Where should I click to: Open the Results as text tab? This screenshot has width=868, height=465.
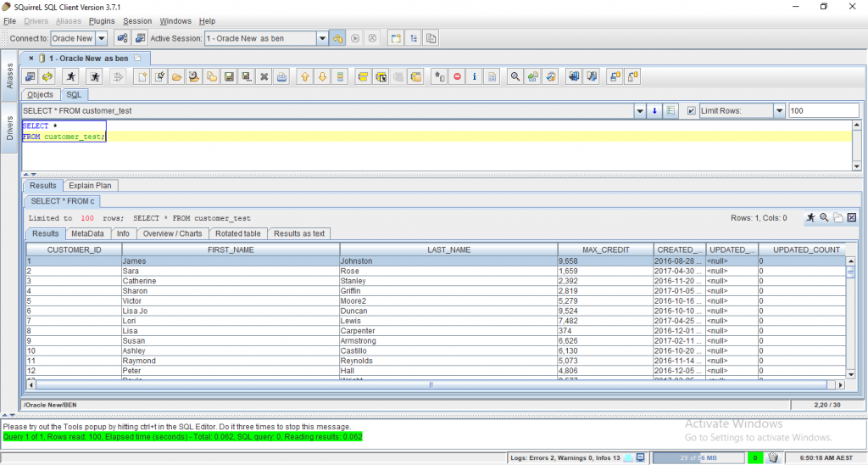point(299,233)
